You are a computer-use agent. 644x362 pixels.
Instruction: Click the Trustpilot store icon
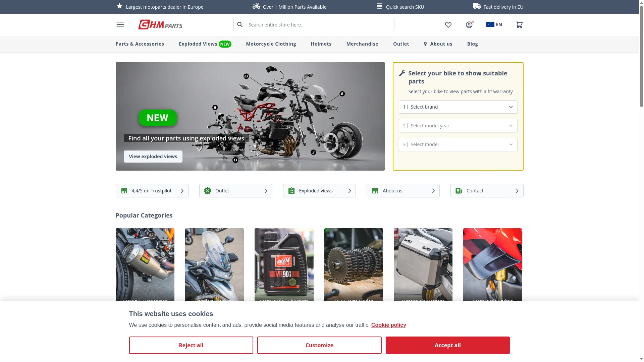124,191
